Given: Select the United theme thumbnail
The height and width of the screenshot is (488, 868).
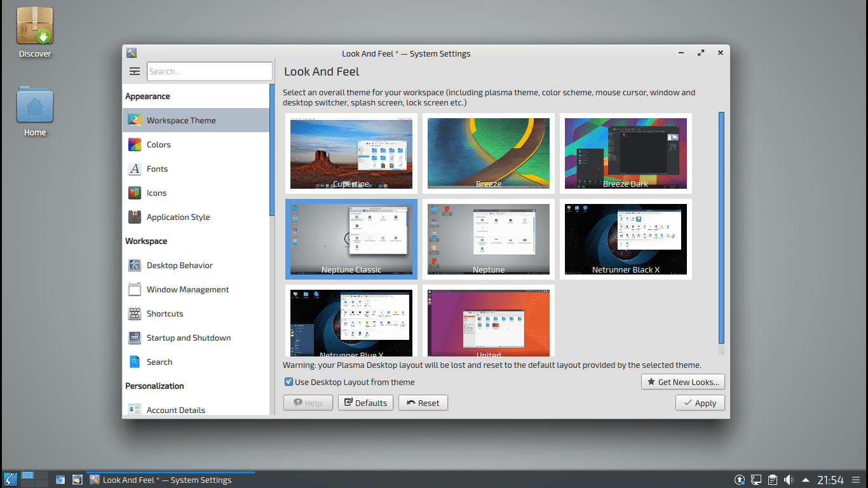Looking at the screenshot, I should click(489, 321).
